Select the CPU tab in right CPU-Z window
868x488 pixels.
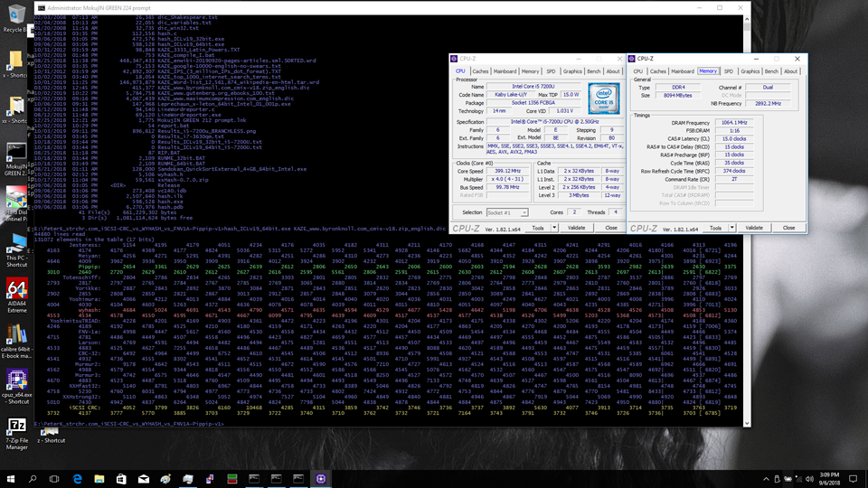tap(638, 71)
